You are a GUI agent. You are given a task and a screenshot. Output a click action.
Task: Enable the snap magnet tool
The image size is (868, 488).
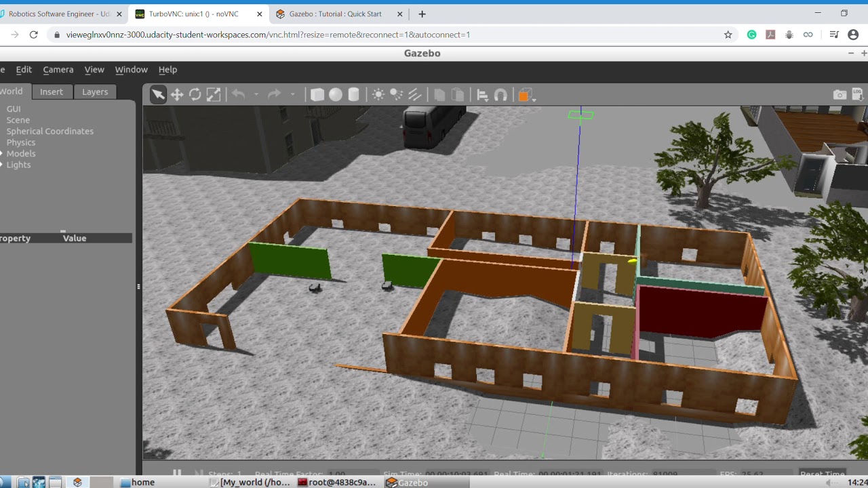coord(501,95)
